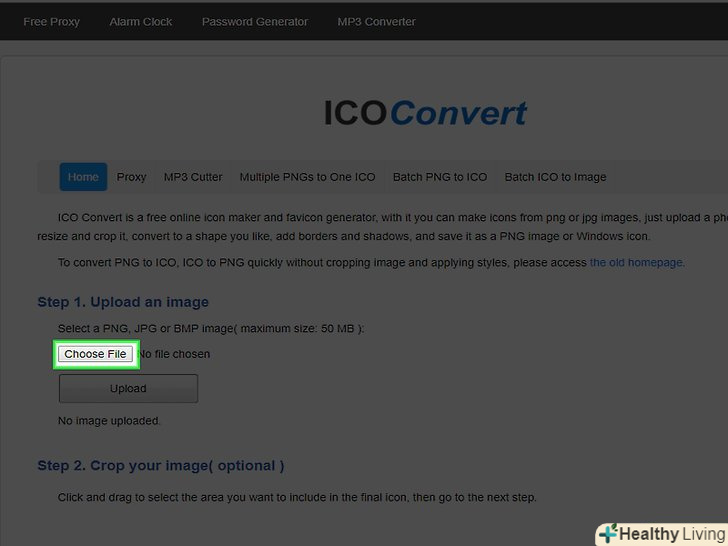
Task: Click the Select a PNG, JPG or BMP text
Action: (x=211, y=329)
